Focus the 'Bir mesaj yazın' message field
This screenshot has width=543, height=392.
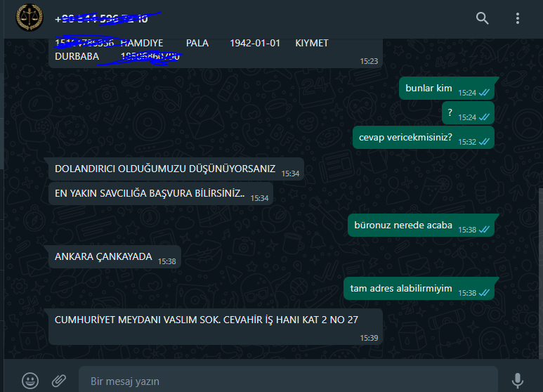coord(288,381)
